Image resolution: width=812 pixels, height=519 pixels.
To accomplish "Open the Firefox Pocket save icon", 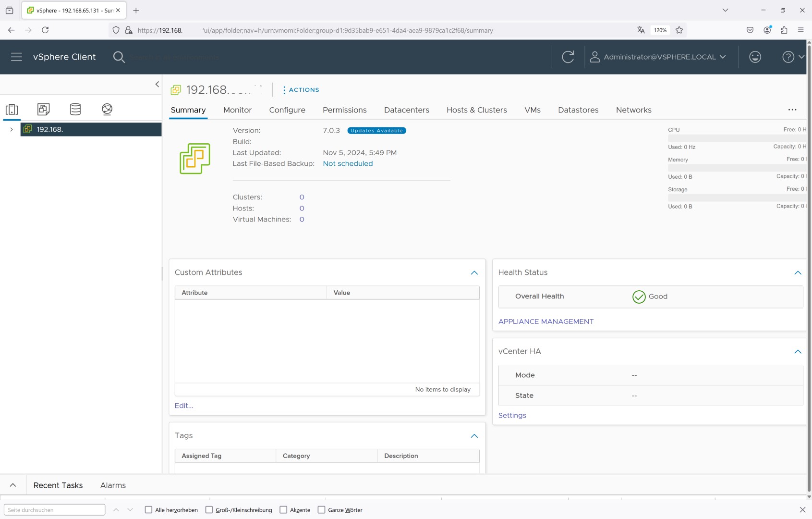I will click(750, 30).
